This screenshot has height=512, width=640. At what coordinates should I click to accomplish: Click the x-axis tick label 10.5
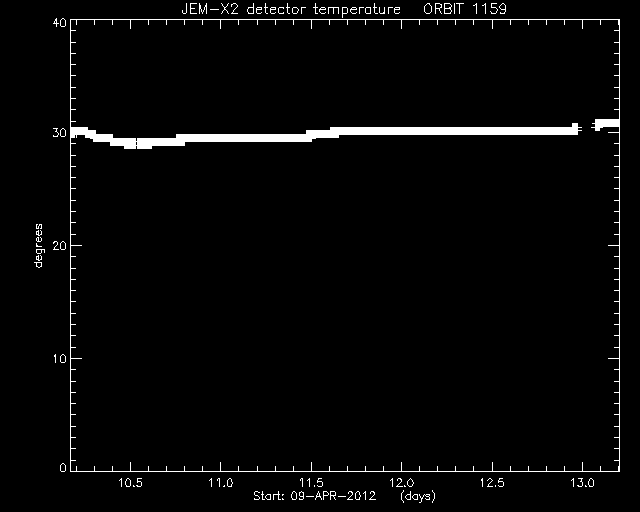pos(130,483)
